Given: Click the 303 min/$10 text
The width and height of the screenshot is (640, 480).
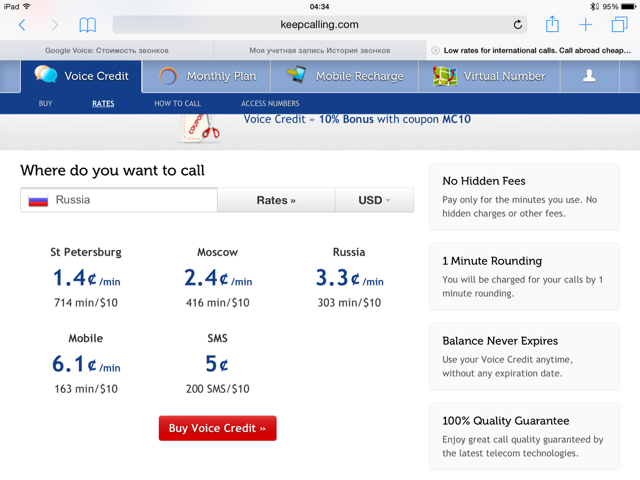Looking at the screenshot, I should coord(349,303).
